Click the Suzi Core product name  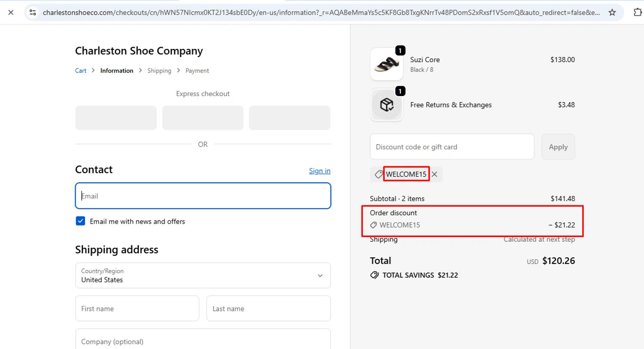tap(425, 60)
